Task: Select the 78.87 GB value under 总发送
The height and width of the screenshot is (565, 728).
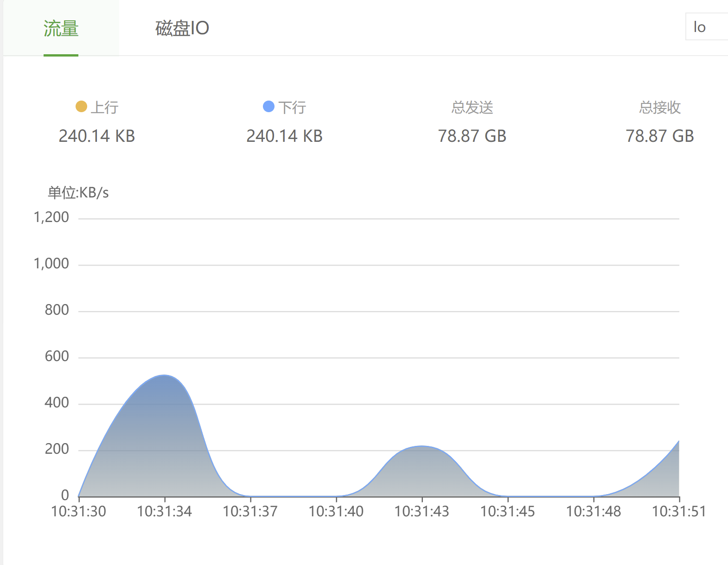Action: click(x=472, y=136)
